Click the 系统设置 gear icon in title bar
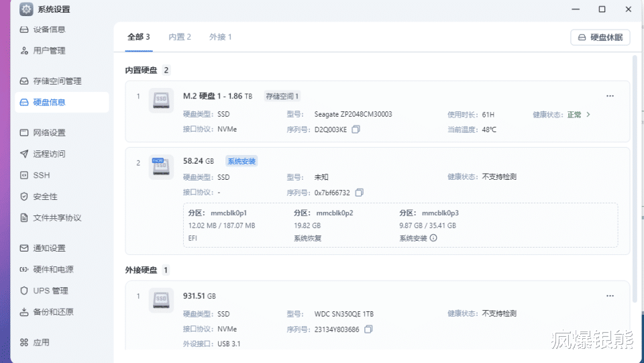The width and height of the screenshot is (644, 363). 26,9
